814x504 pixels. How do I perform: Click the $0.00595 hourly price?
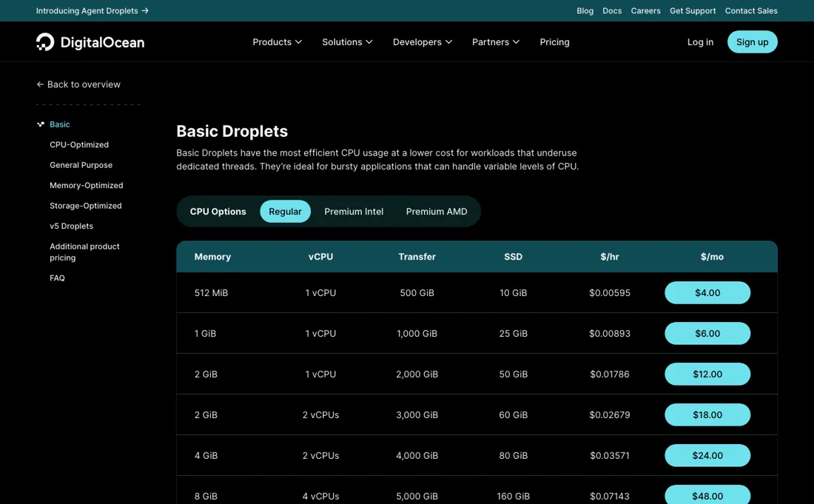click(x=610, y=293)
